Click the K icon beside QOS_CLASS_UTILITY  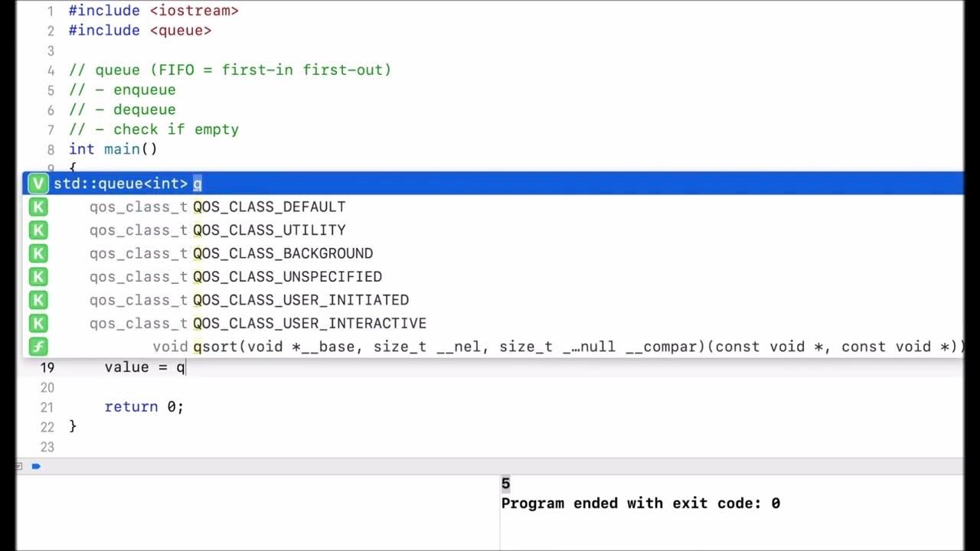(38, 230)
